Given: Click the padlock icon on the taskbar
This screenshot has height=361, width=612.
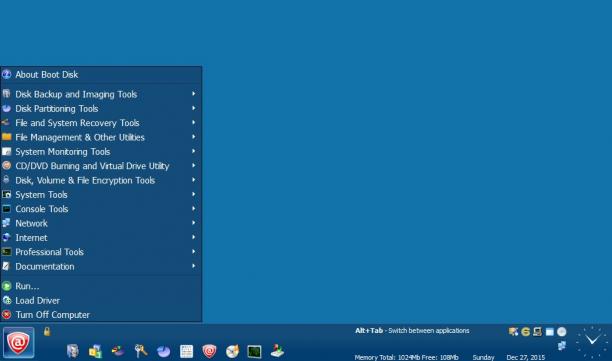Looking at the screenshot, I should pyautogui.click(x=47, y=331).
